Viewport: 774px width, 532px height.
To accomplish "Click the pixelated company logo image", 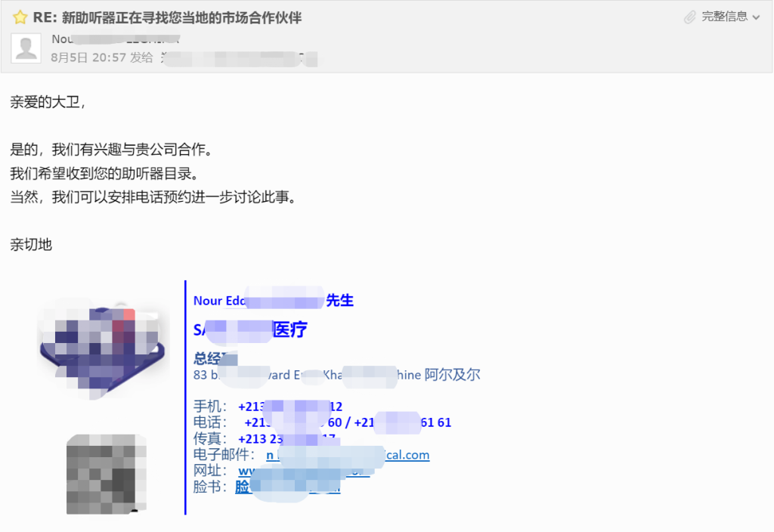I will 102,348.
